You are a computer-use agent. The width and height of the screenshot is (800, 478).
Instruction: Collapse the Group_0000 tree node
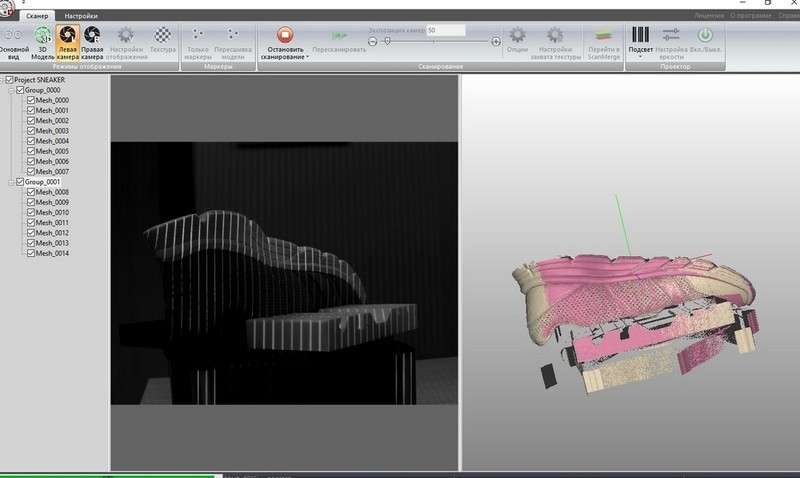click(x=10, y=90)
